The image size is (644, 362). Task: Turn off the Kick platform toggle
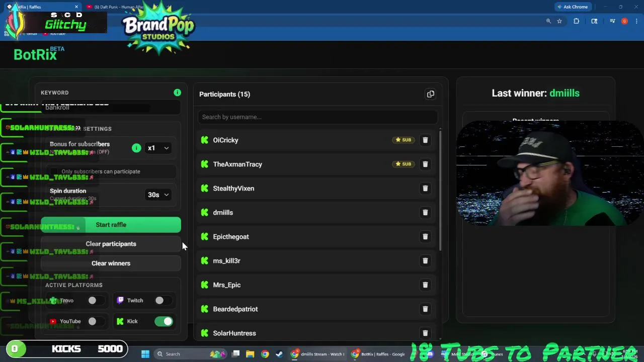tap(164, 321)
